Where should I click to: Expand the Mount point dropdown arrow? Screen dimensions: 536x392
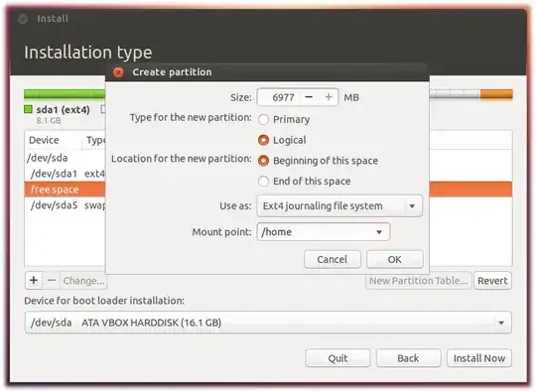click(x=379, y=232)
